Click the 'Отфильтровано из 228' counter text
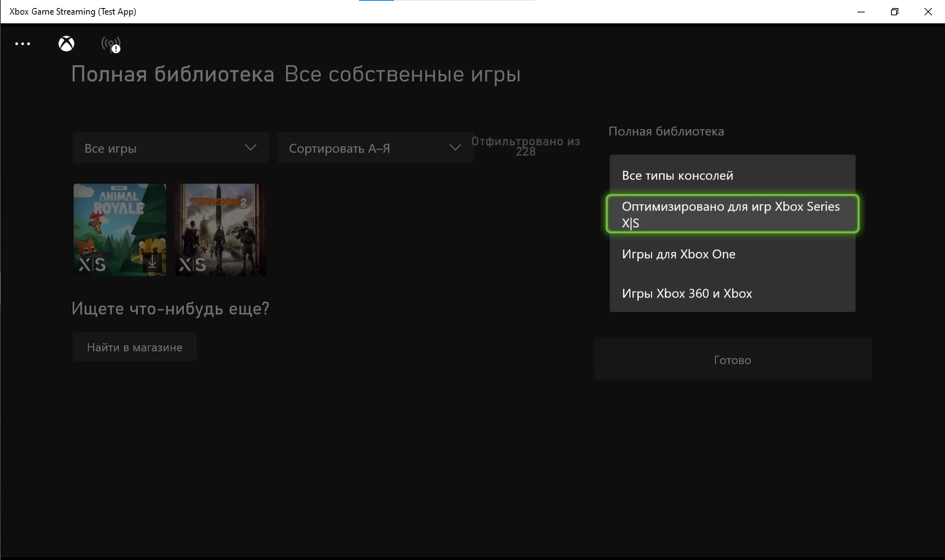Viewport: 945px width, 560px height. tap(525, 146)
